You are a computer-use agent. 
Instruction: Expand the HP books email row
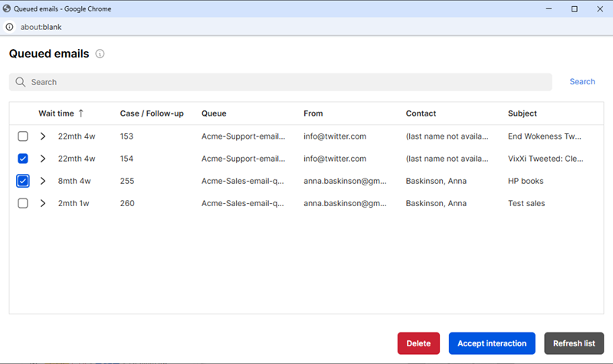click(x=43, y=181)
